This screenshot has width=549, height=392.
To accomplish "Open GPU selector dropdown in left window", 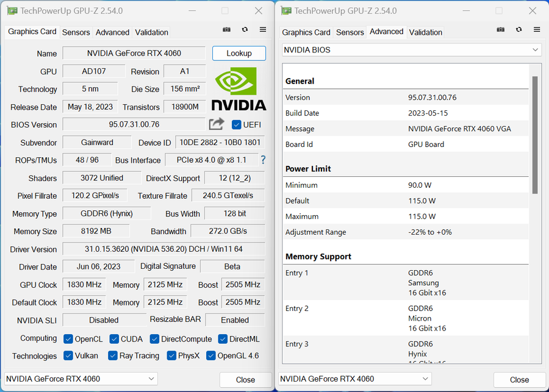I will click(81, 379).
